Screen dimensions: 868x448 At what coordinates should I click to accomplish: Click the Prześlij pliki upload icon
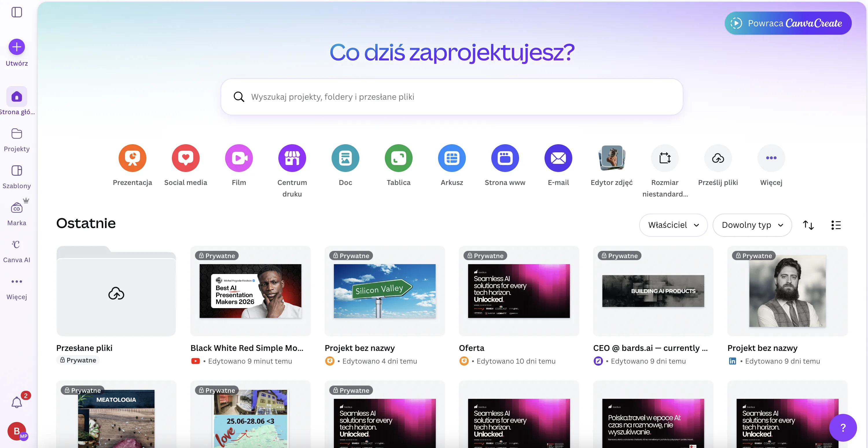pyautogui.click(x=718, y=158)
